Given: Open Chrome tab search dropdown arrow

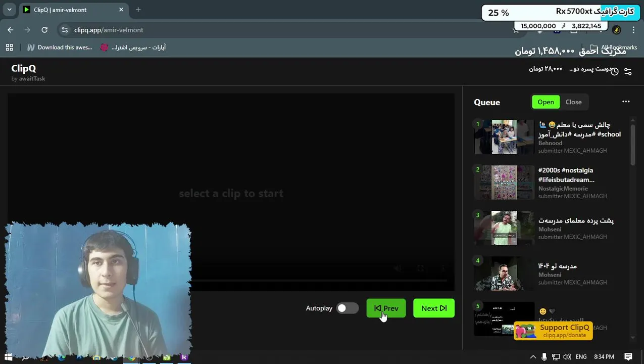Looking at the screenshot, I should click(x=9, y=10).
